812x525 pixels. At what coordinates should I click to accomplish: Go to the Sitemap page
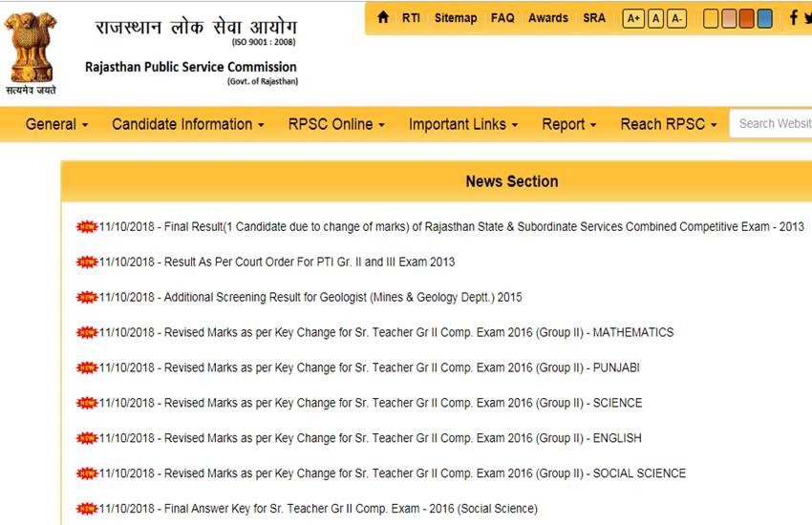[x=456, y=18]
